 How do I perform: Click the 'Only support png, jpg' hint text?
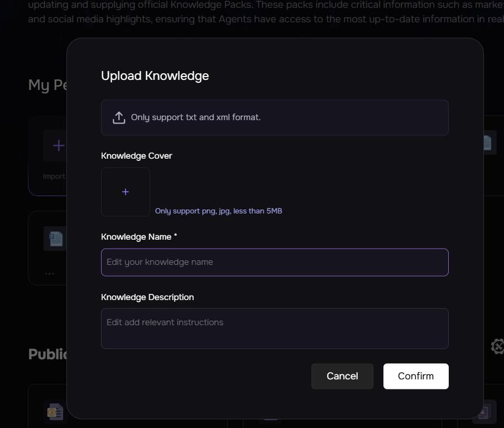[x=218, y=211]
